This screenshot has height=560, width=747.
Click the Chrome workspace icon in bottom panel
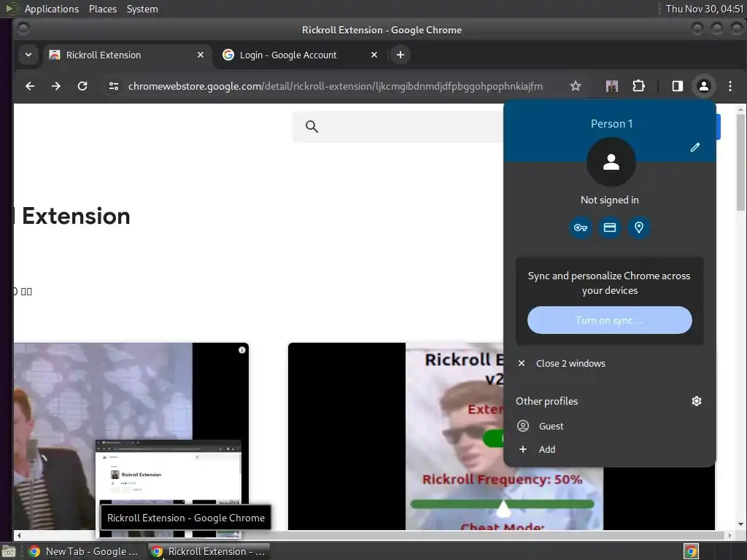click(691, 551)
